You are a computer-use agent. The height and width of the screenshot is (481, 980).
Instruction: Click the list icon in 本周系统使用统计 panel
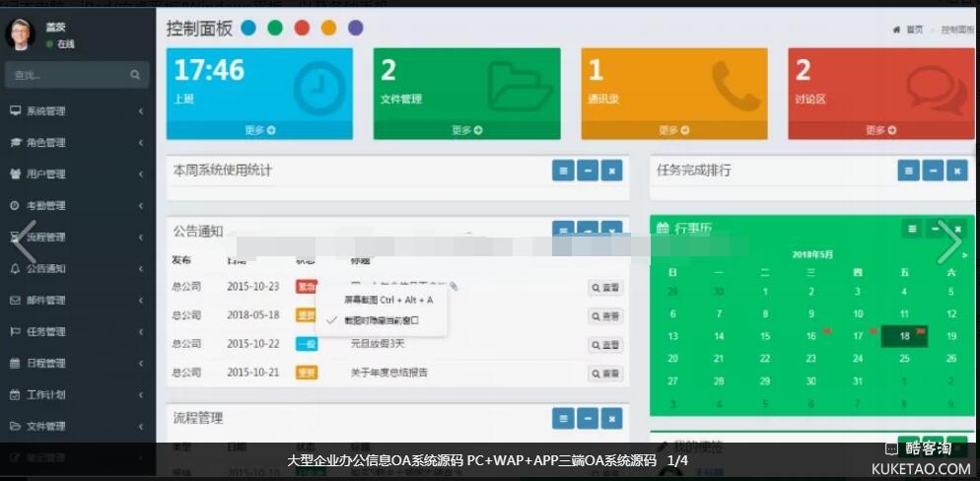pos(563,171)
